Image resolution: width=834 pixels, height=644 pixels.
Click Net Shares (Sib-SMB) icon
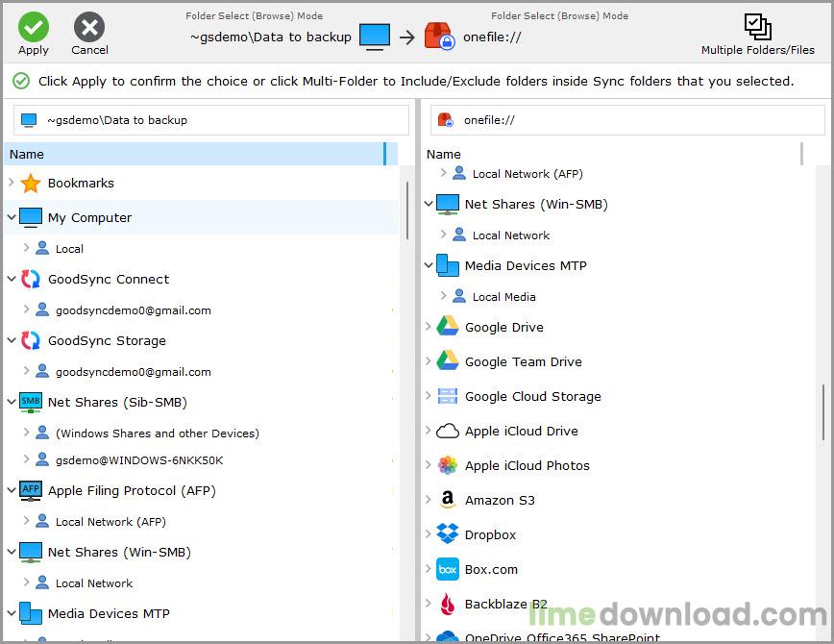(31, 402)
